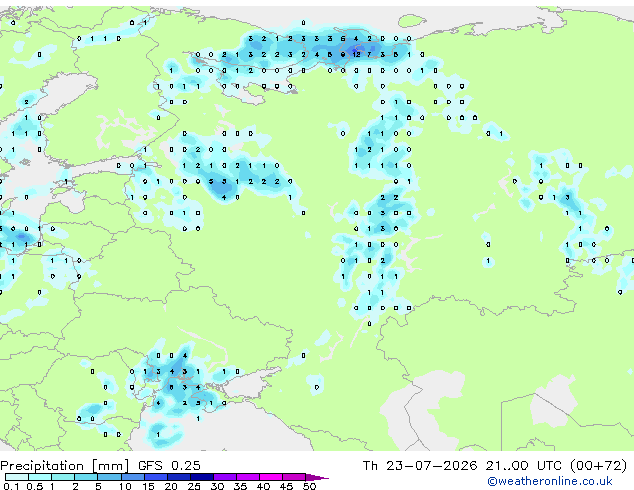Open the weatheronline.co.uk copyright link
The height and width of the screenshot is (490, 634).
pyautogui.click(x=549, y=481)
